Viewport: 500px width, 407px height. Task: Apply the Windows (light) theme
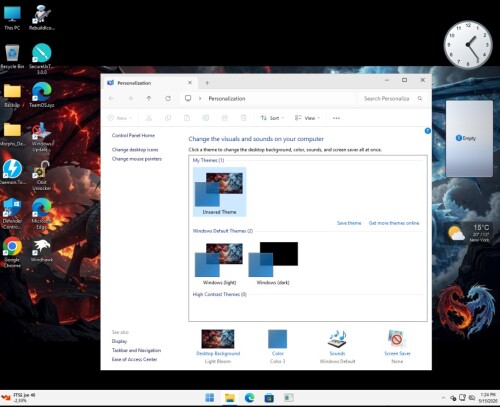219,263
